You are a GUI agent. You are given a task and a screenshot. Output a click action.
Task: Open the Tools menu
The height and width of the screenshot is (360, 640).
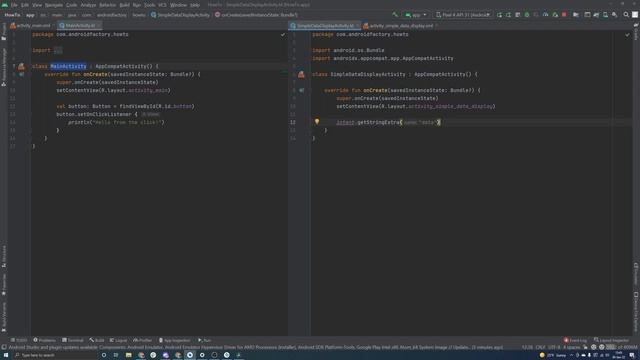click(149, 5)
